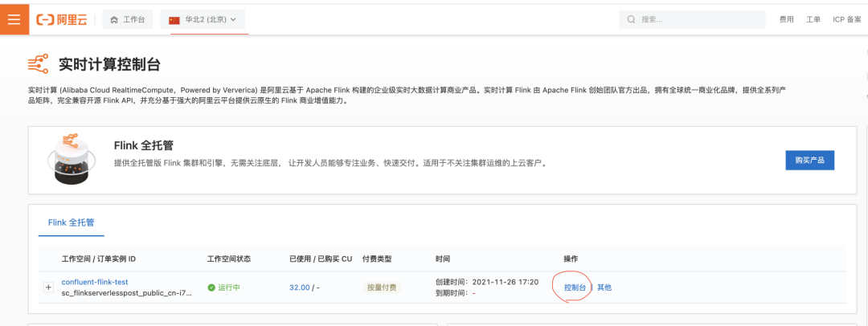Click the 按量付费 billing tag

click(382, 287)
